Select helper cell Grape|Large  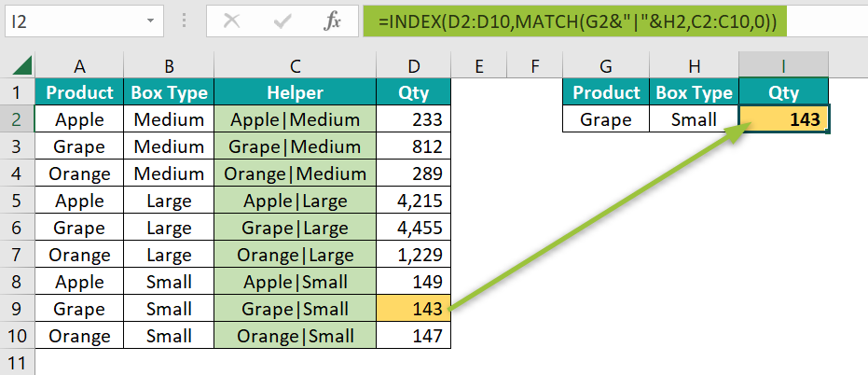pyautogui.click(x=295, y=228)
